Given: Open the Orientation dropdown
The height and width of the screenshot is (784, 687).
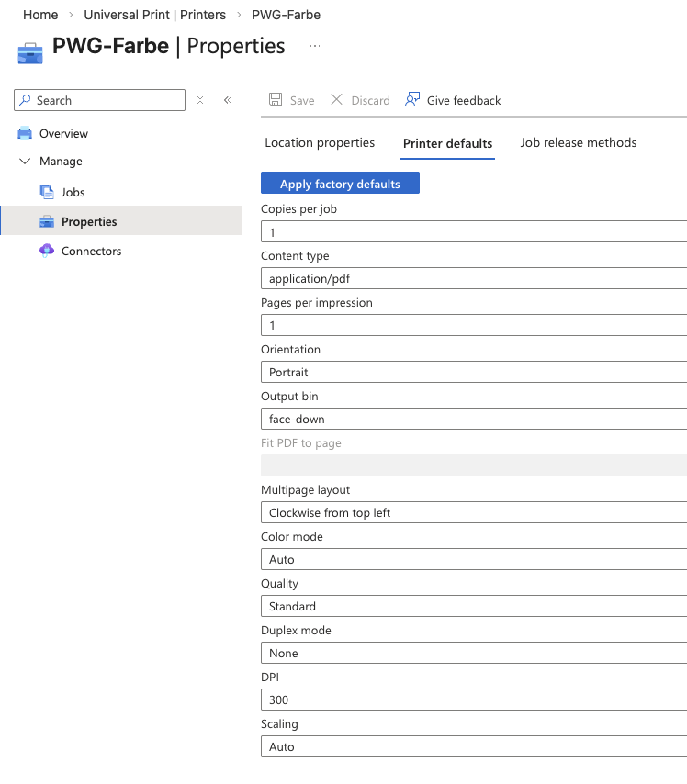Looking at the screenshot, I should (474, 372).
